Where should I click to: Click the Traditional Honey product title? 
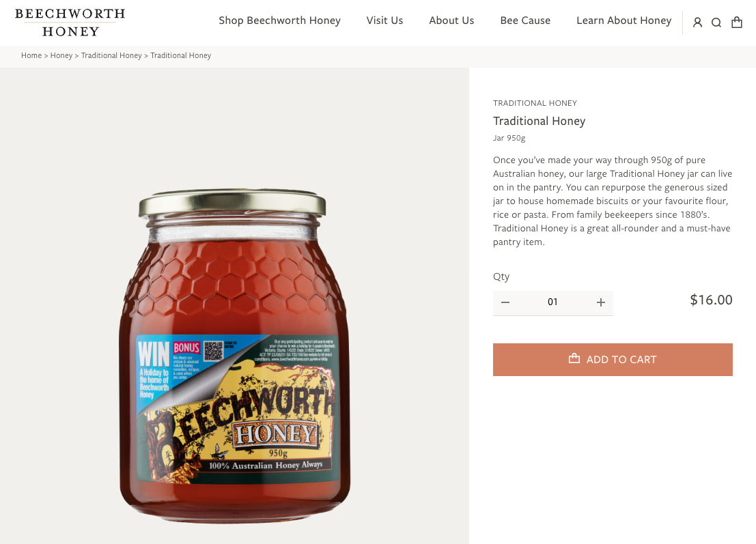539,121
